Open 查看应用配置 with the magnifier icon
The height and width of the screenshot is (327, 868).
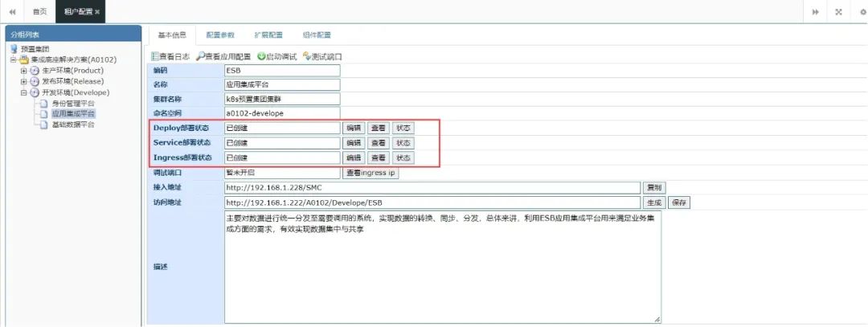tap(223, 56)
